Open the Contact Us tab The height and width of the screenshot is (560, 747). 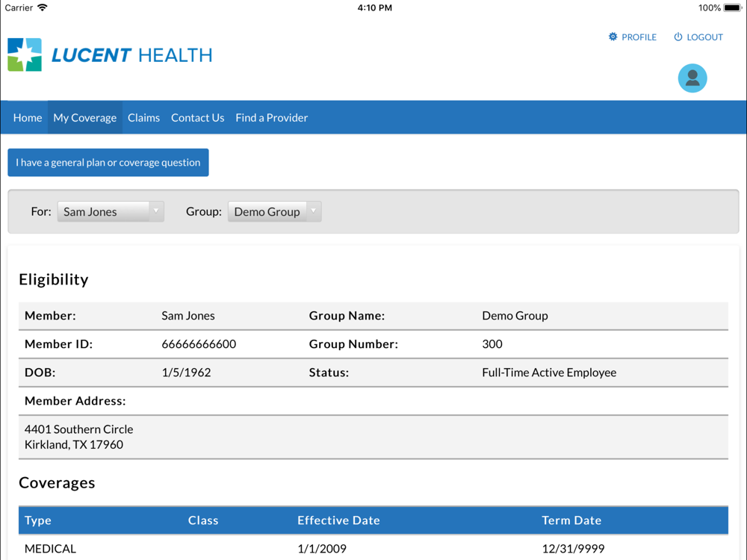click(198, 118)
